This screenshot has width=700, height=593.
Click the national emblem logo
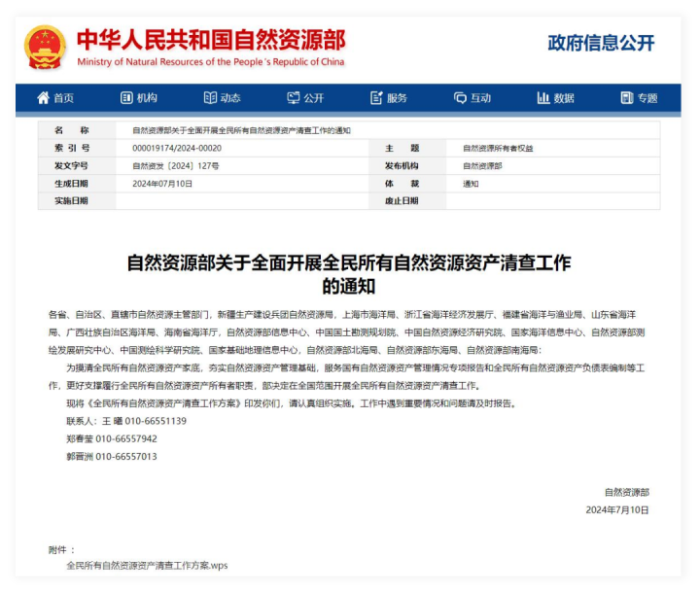coord(46,47)
